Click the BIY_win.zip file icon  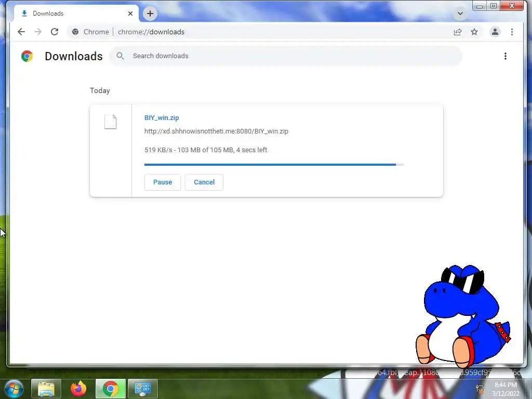point(110,122)
